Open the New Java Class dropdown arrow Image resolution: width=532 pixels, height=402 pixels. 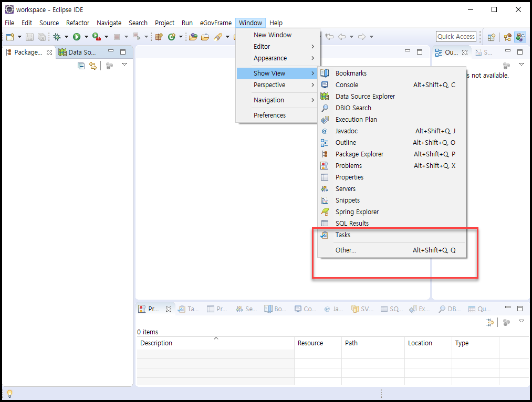pos(181,37)
